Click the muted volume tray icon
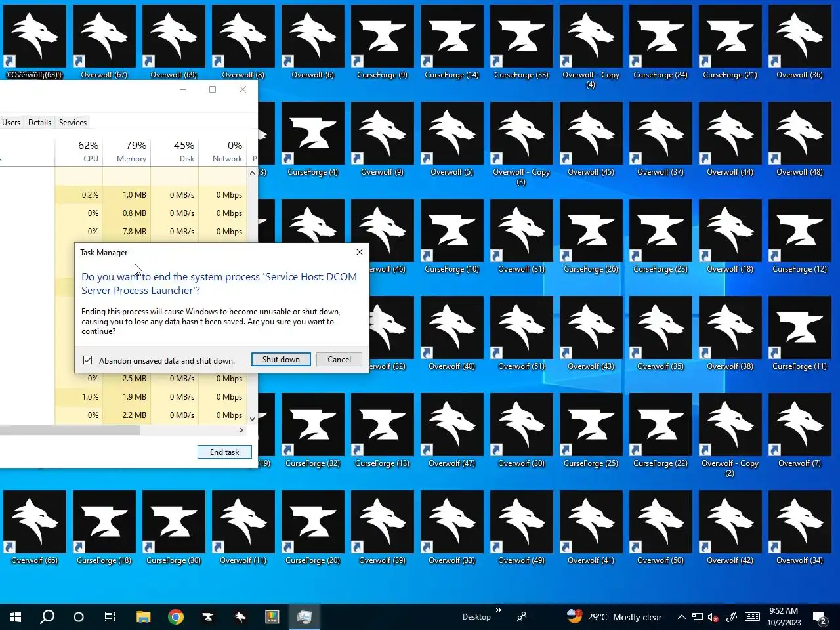 pyautogui.click(x=713, y=617)
